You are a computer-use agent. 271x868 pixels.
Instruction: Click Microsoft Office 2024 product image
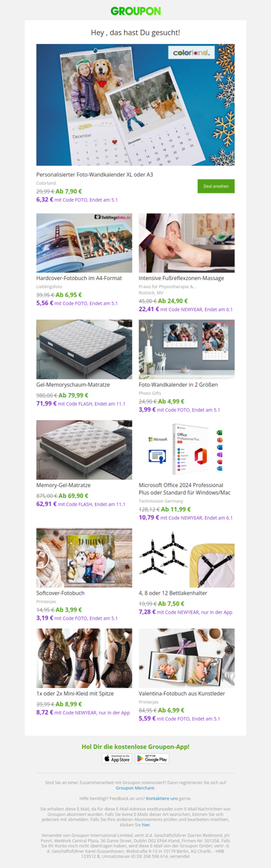187,449
